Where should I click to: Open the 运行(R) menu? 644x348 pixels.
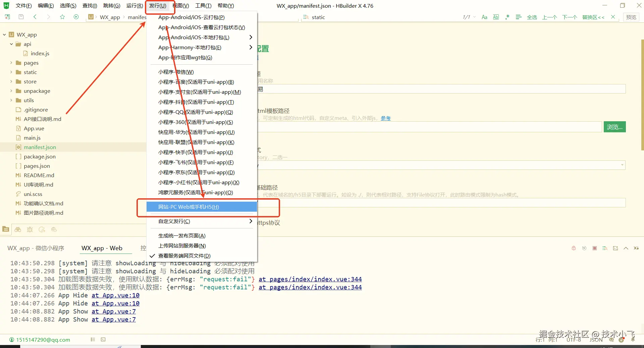[135, 6]
